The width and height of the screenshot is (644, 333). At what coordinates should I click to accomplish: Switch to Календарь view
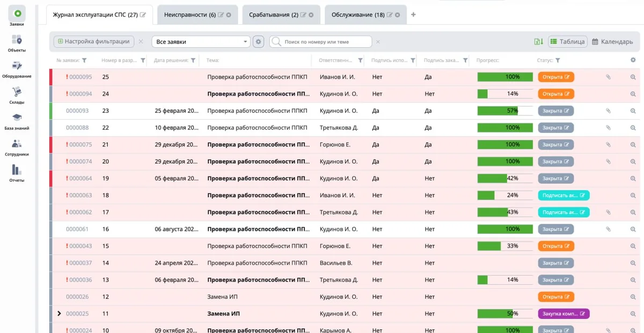click(x=612, y=42)
